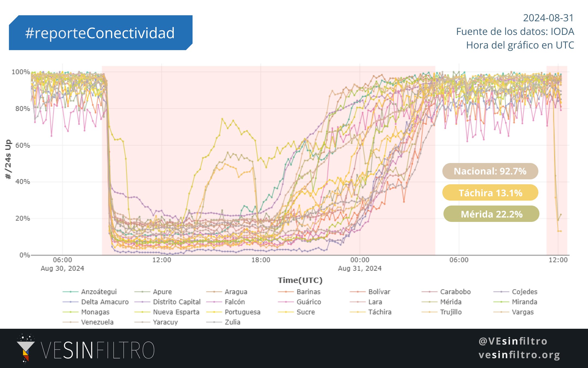
Task: Hide the Venezuela series in legend
Action: click(x=97, y=322)
